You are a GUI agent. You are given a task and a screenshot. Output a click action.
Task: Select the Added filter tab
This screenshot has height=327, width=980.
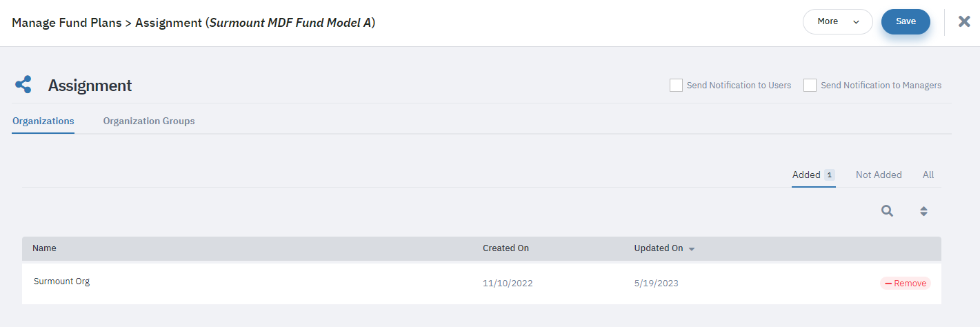pyautogui.click(x=814, y=175)
